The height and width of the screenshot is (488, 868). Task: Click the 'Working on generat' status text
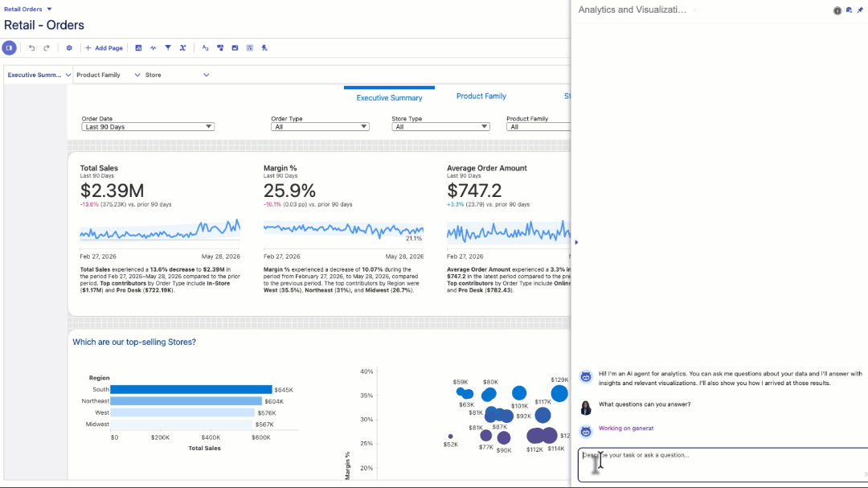626,429
